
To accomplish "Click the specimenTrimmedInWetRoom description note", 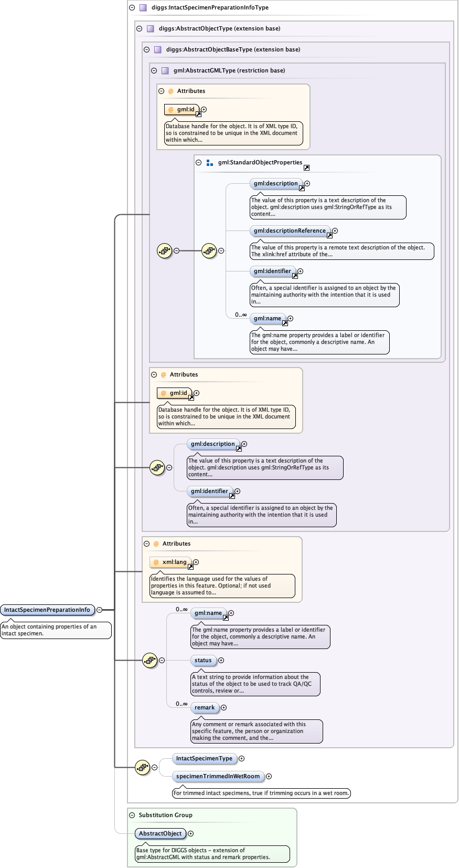I will click(x=261, y=793).
